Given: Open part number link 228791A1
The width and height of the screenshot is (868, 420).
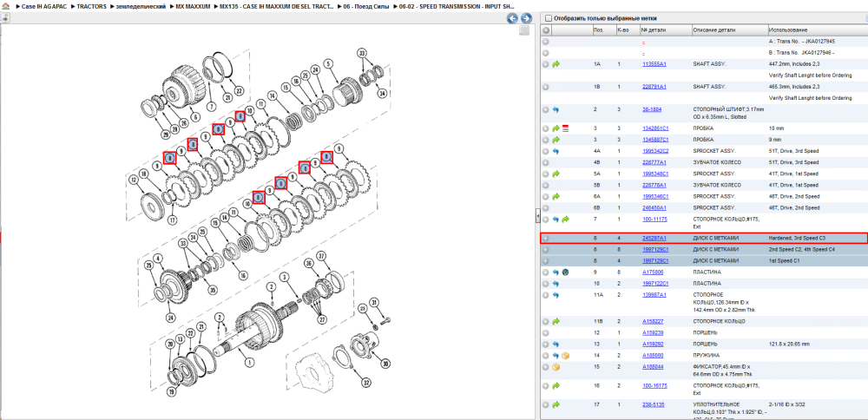Looking at the screenshot, I should pyautogui.click(x=654, y=87).
